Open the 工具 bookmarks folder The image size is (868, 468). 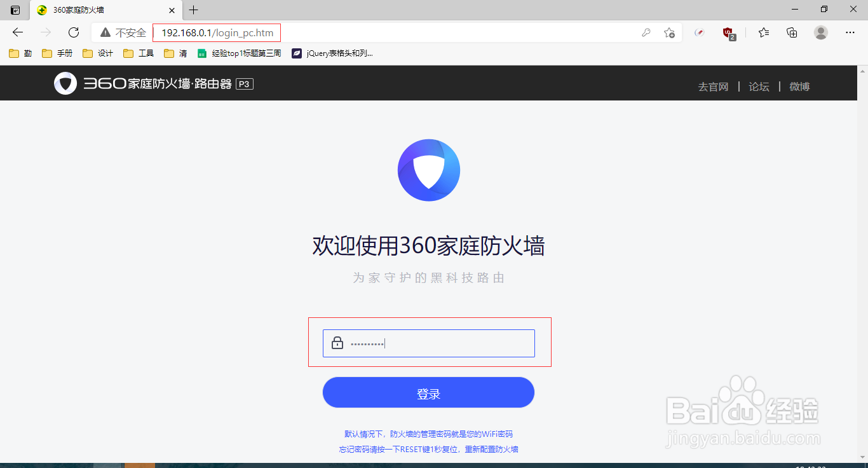139,53
